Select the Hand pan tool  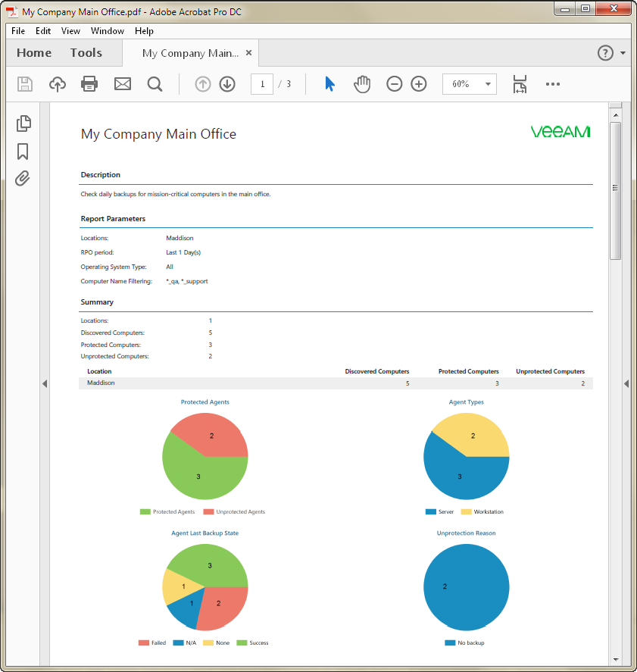click(x=362, y=84)
